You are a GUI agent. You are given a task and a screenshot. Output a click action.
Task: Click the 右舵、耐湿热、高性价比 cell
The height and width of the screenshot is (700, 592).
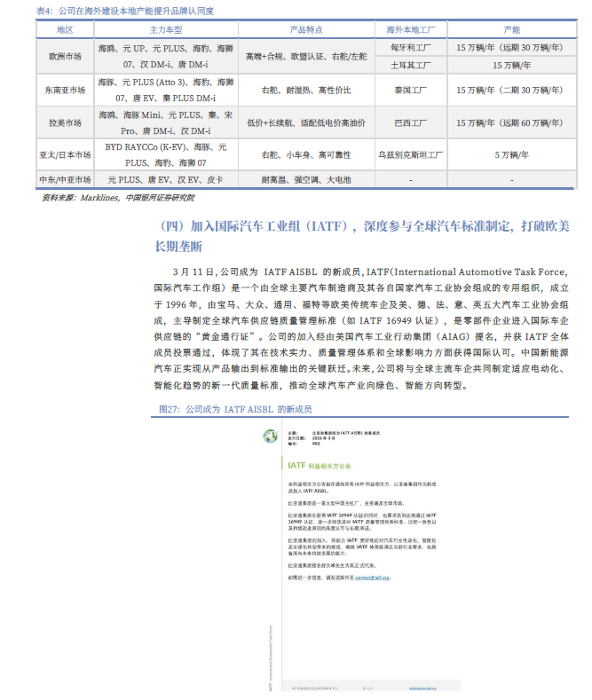pos(306,90)
